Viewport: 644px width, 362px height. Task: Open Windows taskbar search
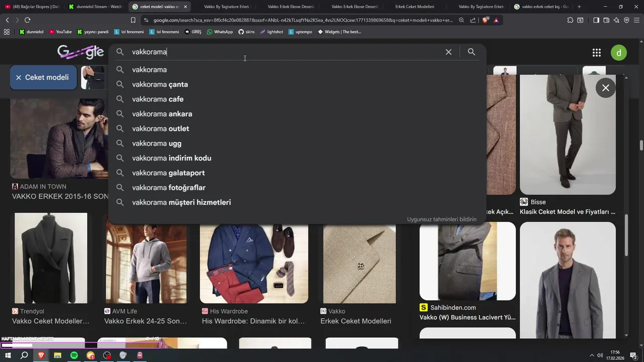pos(24,355)
